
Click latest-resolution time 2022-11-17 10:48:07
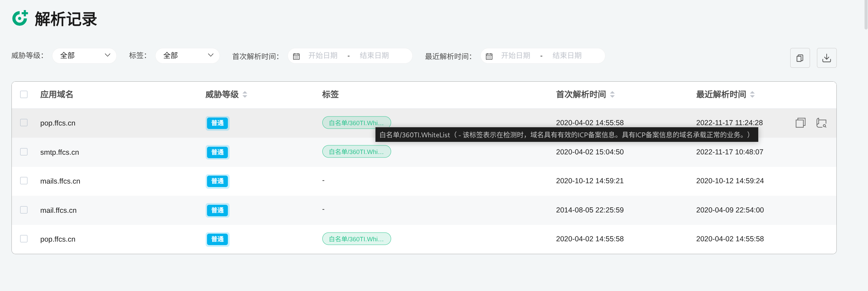pos(730,152)
